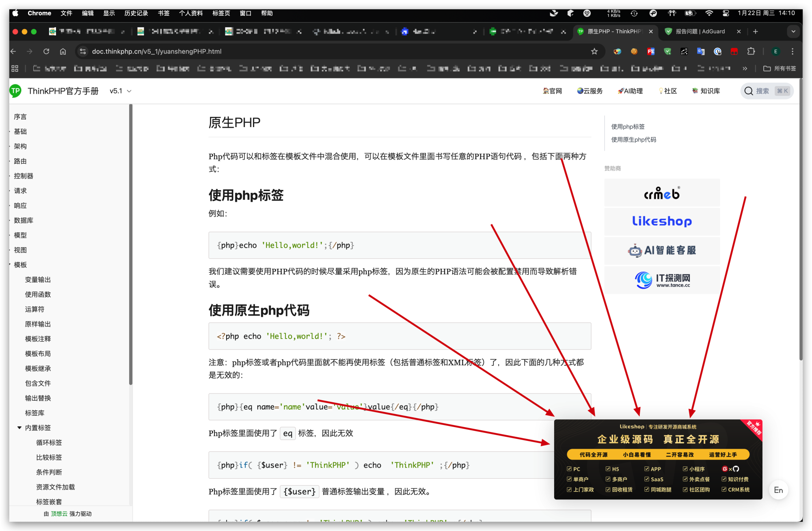
Task: Click the 顶想云 footer link
Action: tap(59, 514)
